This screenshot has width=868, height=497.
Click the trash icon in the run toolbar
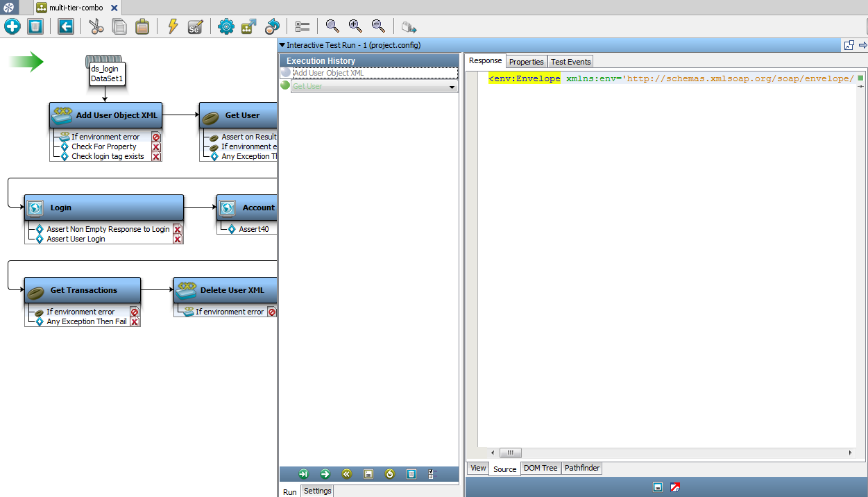[x=411, y=474]
